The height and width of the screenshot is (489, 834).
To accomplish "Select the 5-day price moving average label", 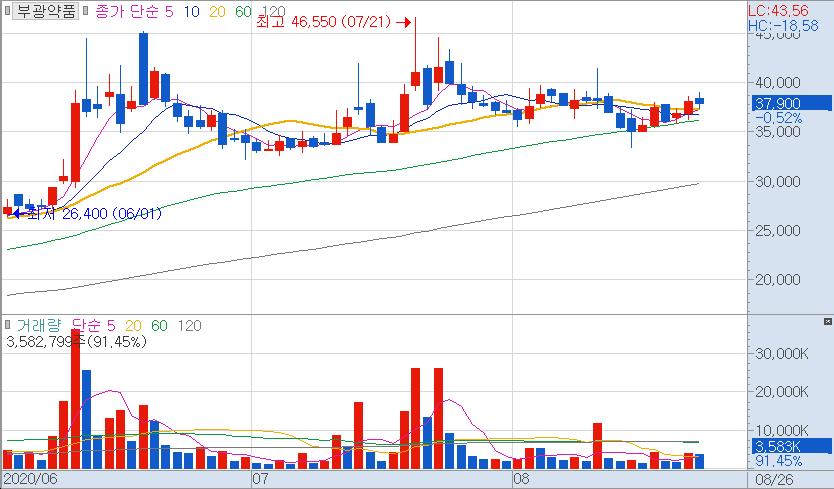I will point(169,11).
